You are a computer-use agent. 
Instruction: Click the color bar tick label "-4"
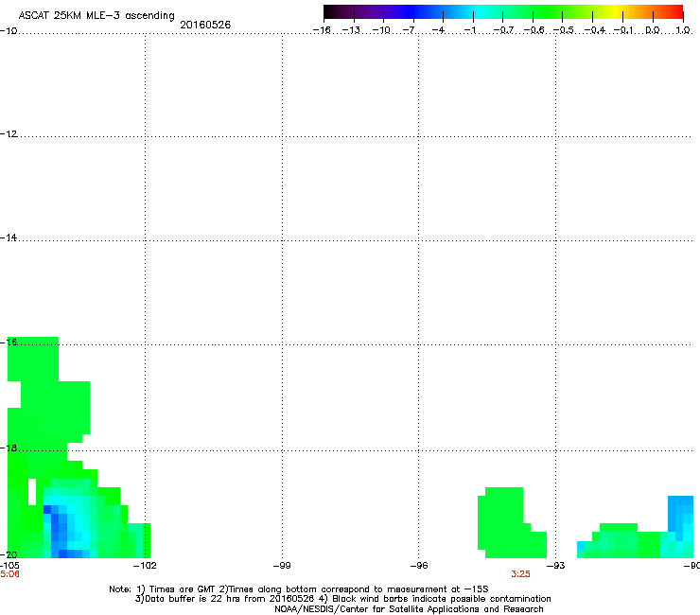coord(438,30)
